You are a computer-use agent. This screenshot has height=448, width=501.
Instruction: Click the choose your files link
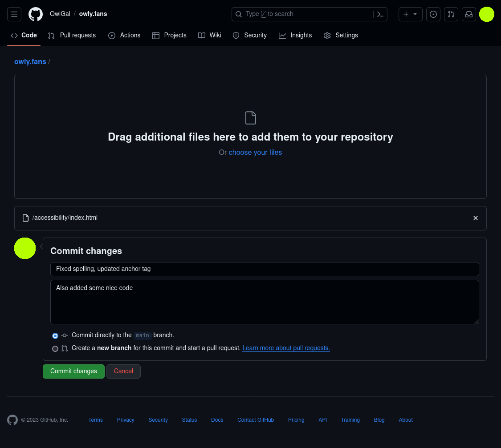point(255,153)
